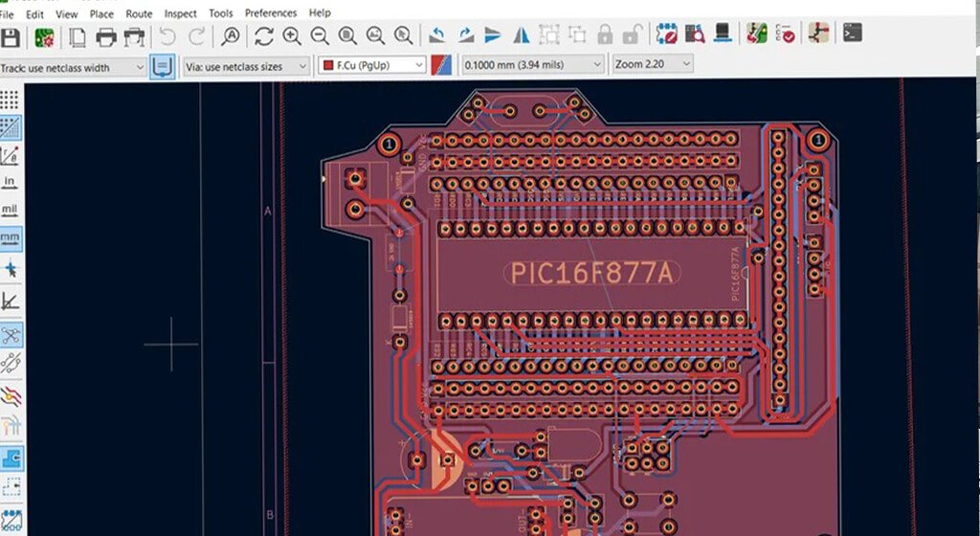Click the Undo arrow

pyautogui.click(x=167, y=37)
